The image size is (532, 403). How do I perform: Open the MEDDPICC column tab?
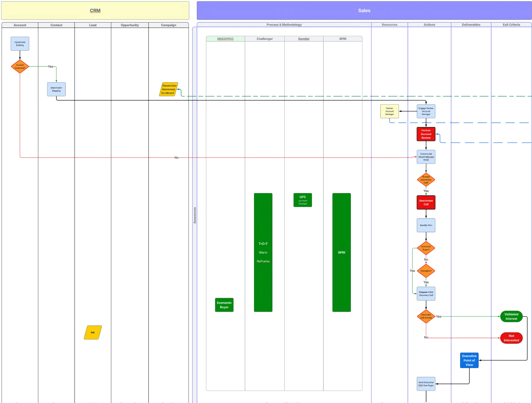coord(225,39)
